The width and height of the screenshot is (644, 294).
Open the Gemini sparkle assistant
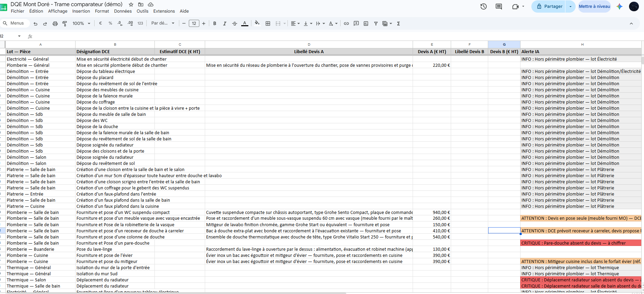click(620, 6)
